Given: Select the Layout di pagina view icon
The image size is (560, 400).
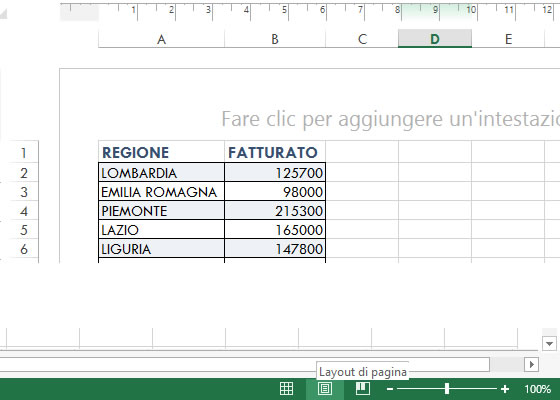Looking at the screenshot, I should click(x=325, y=389).
